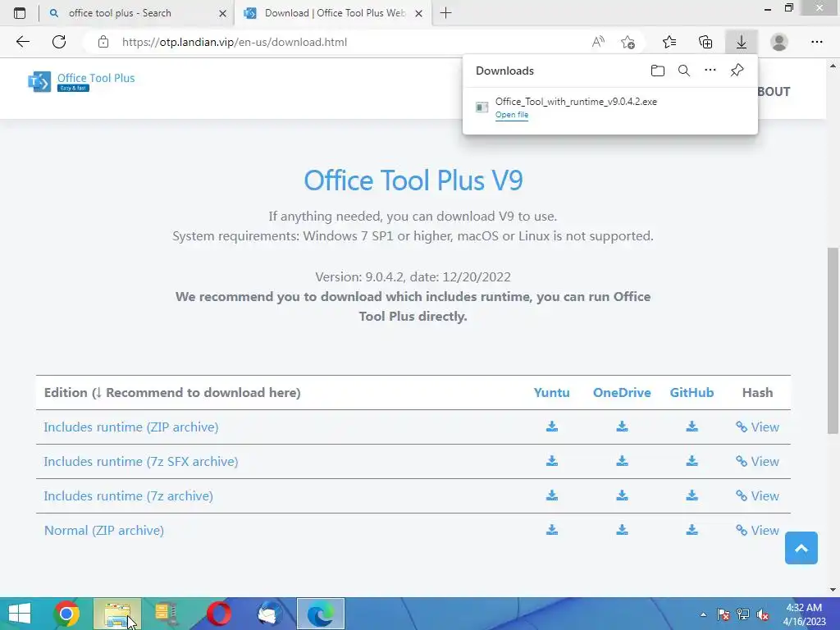This screenshot has width=840, height=630.
Task: Open 'Normal (ZIP archive)' edition link
Action: [x=104, y=531]
